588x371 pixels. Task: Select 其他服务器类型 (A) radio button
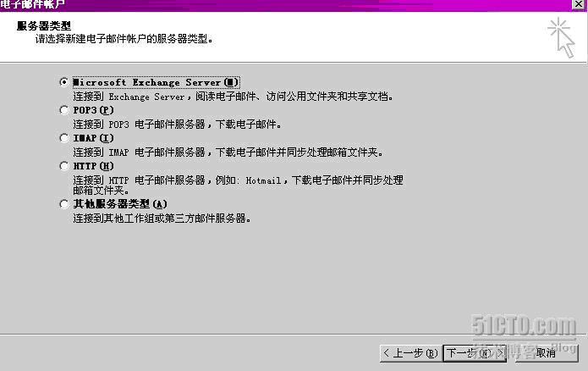coord(64,204)
